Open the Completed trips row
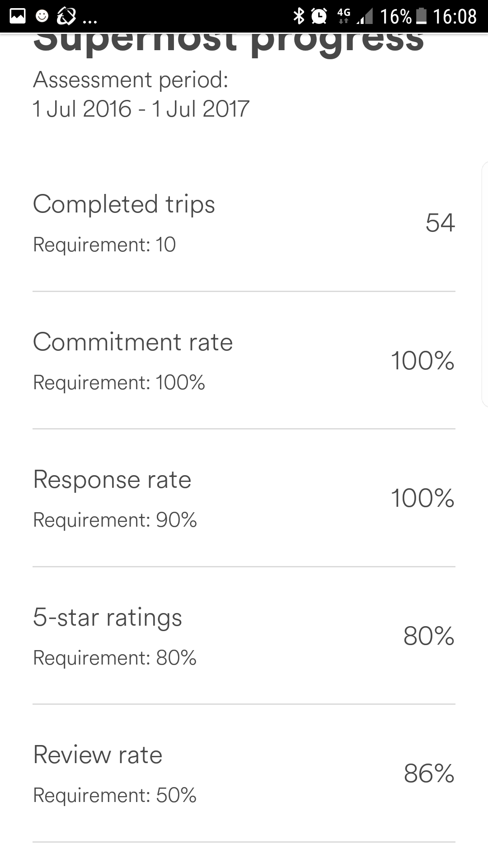 [x=244, y=223]
